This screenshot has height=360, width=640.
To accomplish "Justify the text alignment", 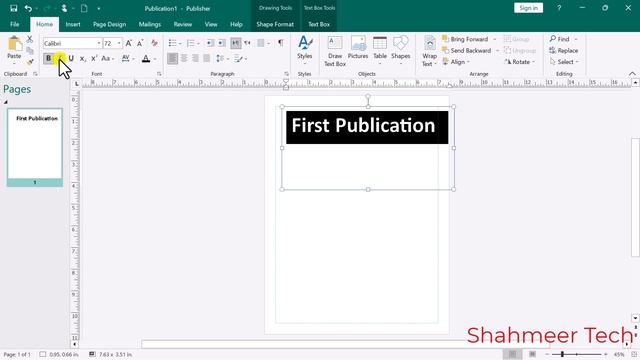I will (x=207, y=59).
